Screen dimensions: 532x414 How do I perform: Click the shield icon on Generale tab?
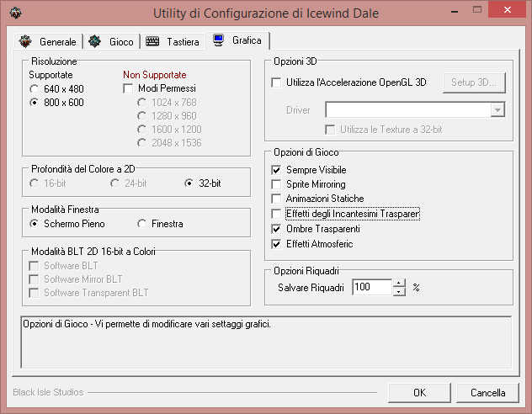[x=25, y=41]
